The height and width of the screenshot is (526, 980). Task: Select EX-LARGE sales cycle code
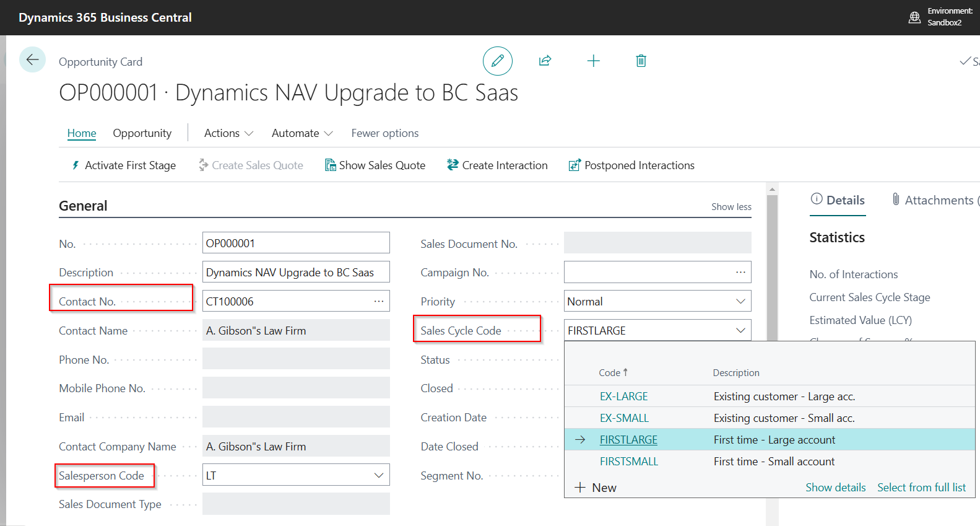click(x=624, y=397)
